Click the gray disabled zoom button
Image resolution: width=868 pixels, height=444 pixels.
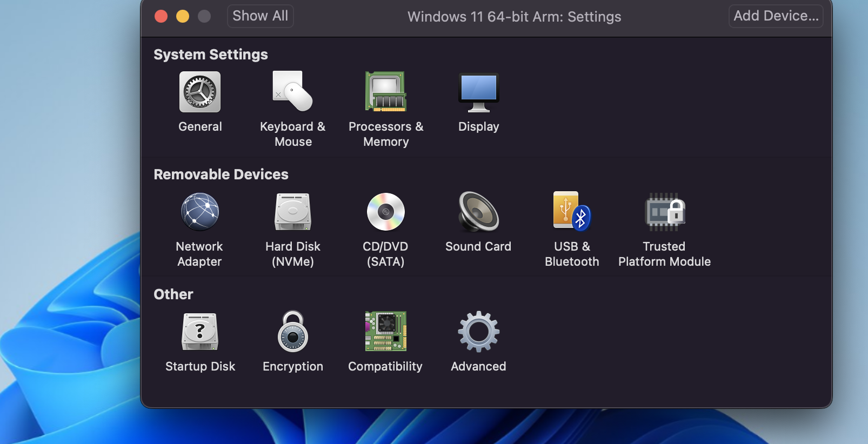[x=204, y=16]
